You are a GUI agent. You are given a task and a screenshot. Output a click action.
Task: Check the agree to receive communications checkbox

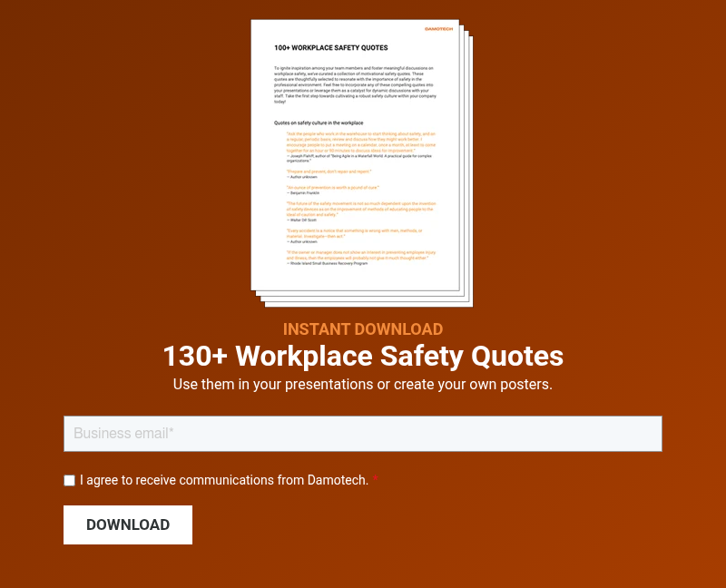point(69,481)
